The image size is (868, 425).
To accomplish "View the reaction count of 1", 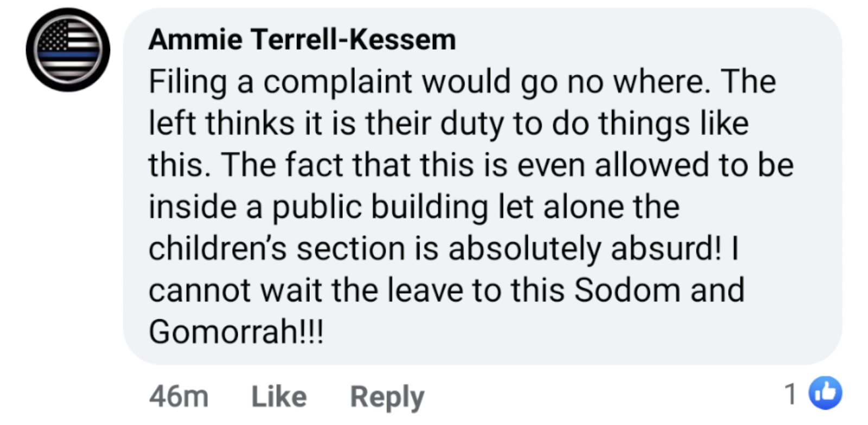I will point(791,394).
